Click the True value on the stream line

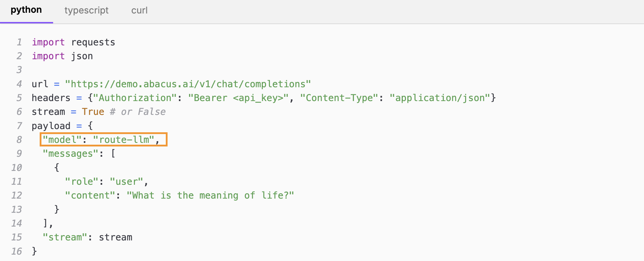pos(93,112)
